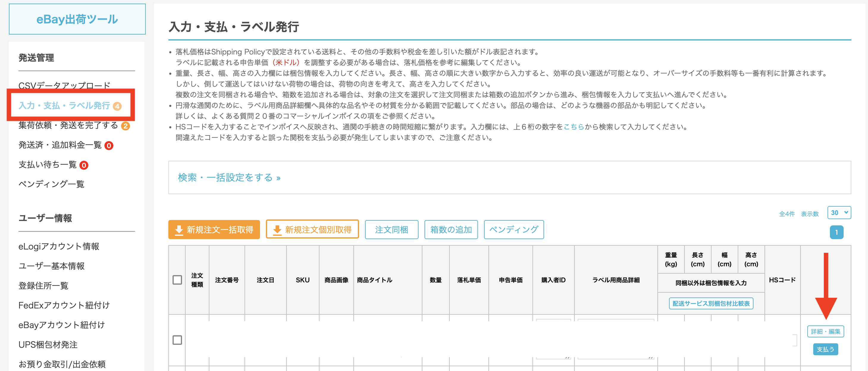Image resolution: width=868 pixels, height=371 pixels.
Task: Click the 注文同梱 button
Action: (x=391, y=230)
